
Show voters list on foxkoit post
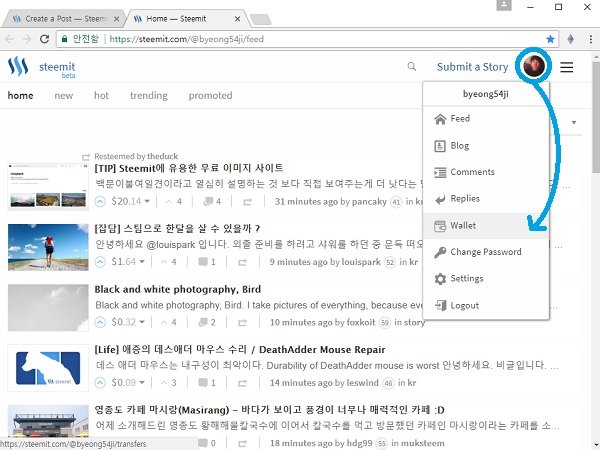tap(169, 323)
